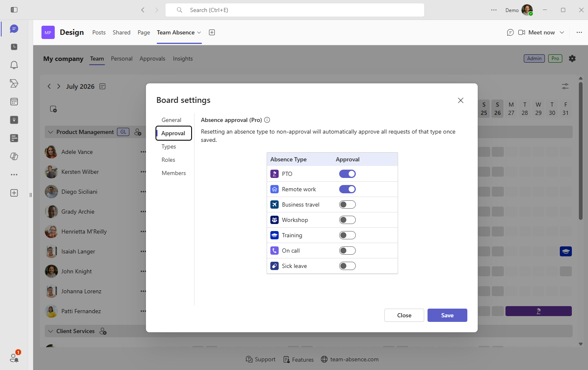Open Teams settings and more ellipsis near Demo

coord(494,10)
